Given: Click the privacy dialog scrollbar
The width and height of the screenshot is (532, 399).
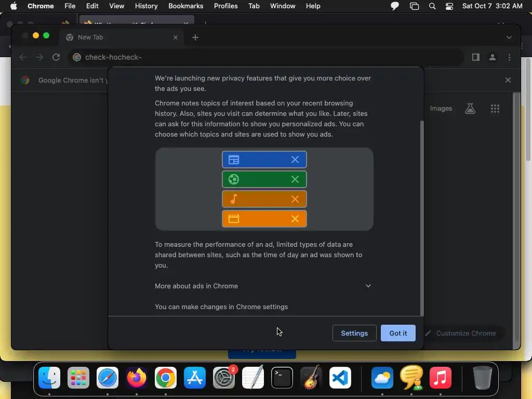Looking at the screenshot, I should pos(422,218).
